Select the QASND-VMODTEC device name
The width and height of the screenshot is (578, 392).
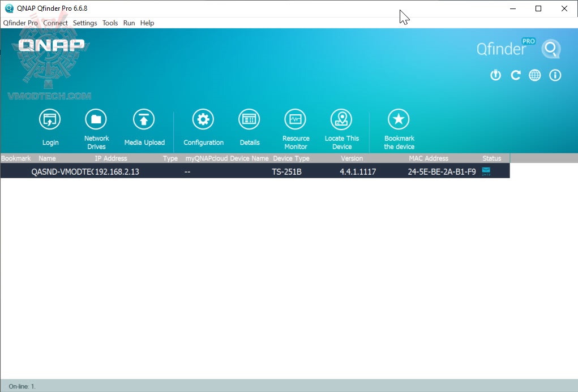click(x=62, y=172)
